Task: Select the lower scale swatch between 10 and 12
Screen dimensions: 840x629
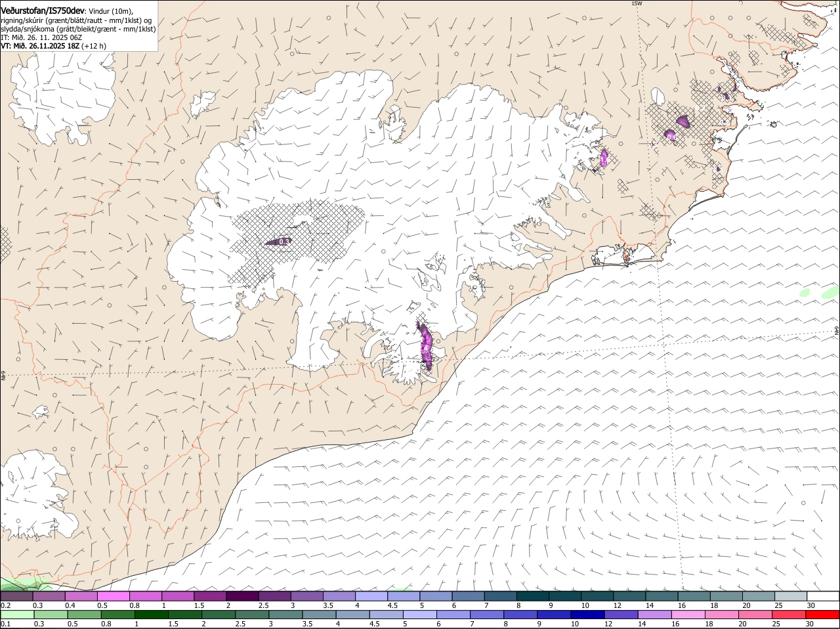Action: (x=588, y=615)
